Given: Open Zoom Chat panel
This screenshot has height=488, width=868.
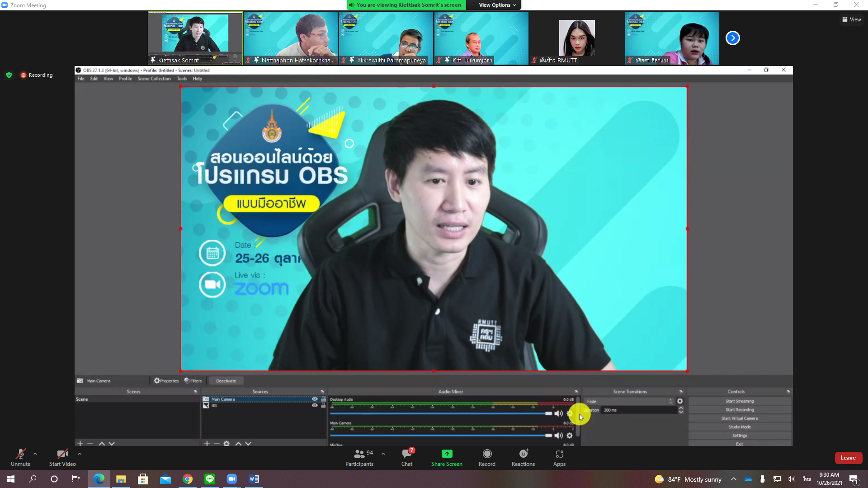Looking at the screenshot, I should (407, 457).
